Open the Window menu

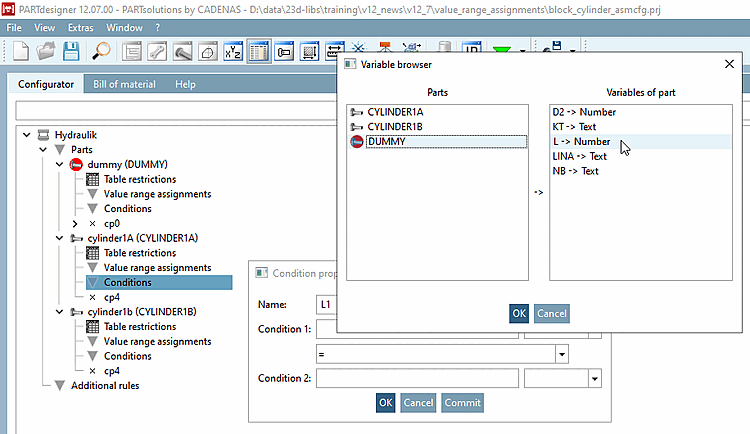pyautogui.click(x=124, y=28)
